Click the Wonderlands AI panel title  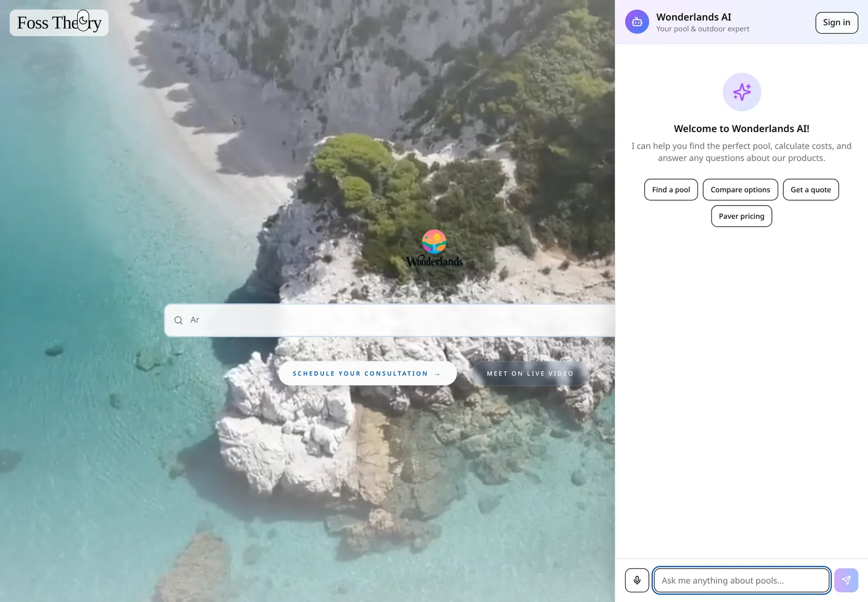(x=694, y=17)
